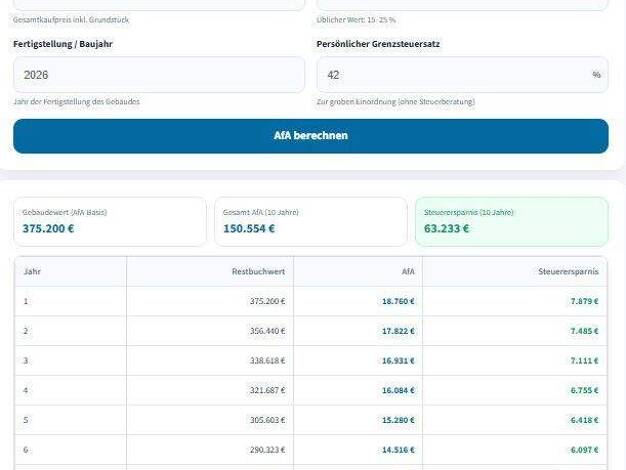Viewport: 626px width, 470px height.
Task: Click the AfA column header in table
Action: pos(407,271)
